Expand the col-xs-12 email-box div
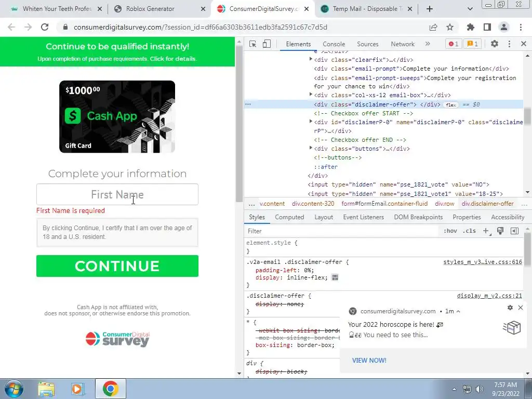Screen dimensions: 532x399 [311, 95]
